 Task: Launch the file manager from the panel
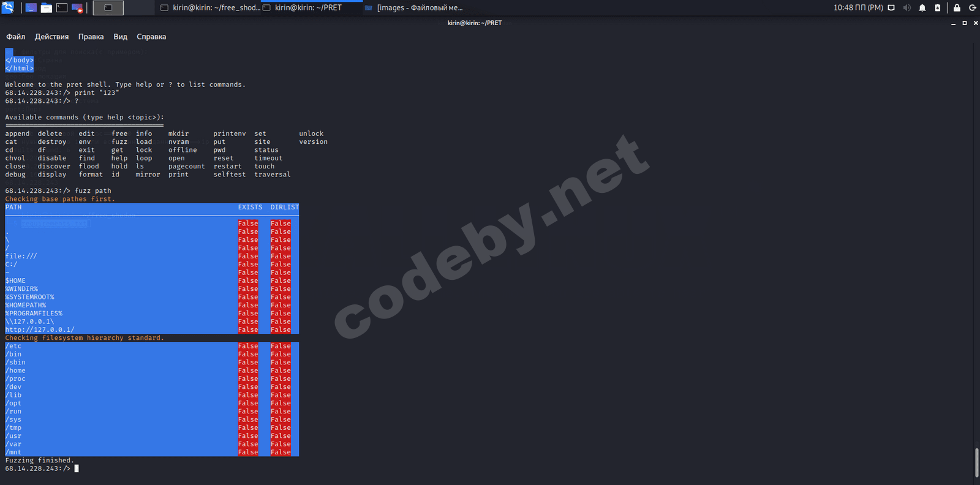pos(46,8)
